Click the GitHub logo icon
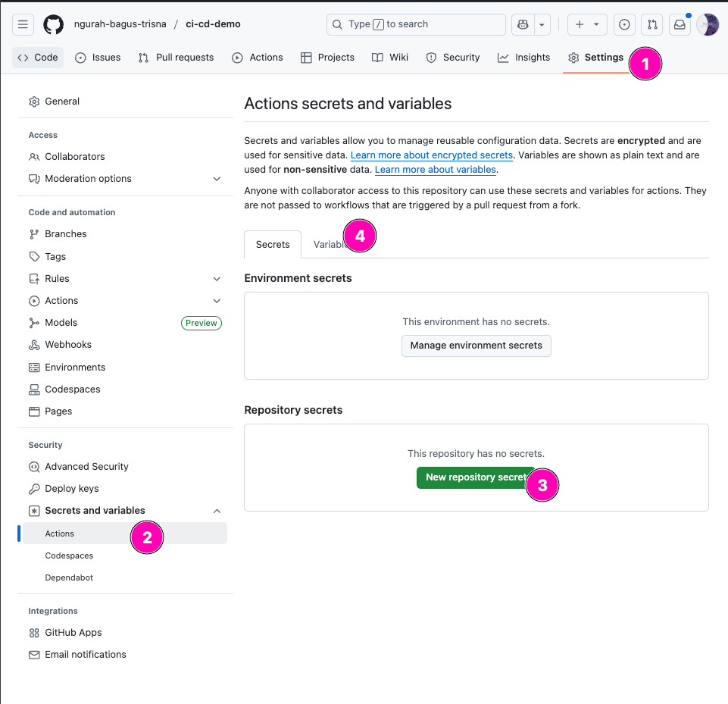 [x=53, y=24]
